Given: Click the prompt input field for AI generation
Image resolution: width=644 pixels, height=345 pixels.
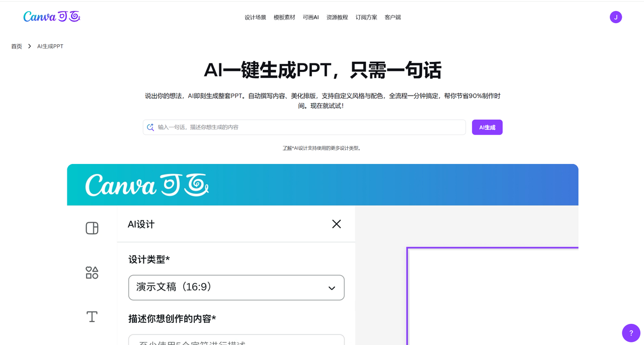Looking at the screenshot, I should tap(302, 127).
